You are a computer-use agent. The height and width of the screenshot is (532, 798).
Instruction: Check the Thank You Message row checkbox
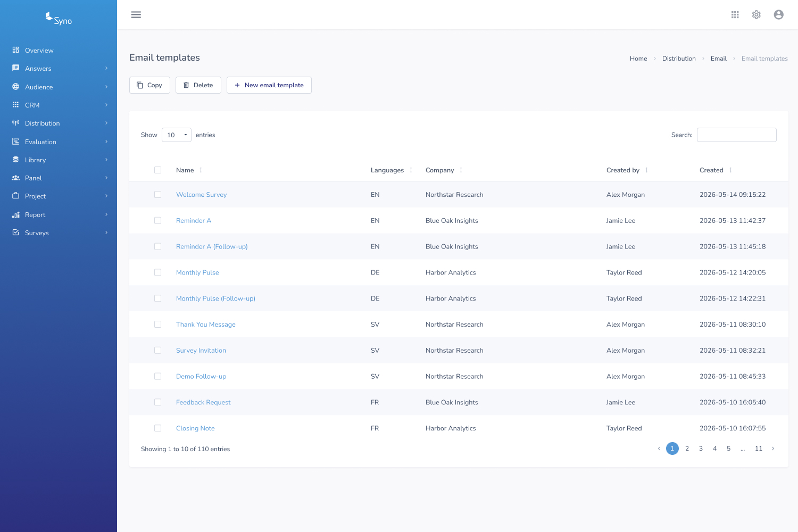(x=157, y=325)
